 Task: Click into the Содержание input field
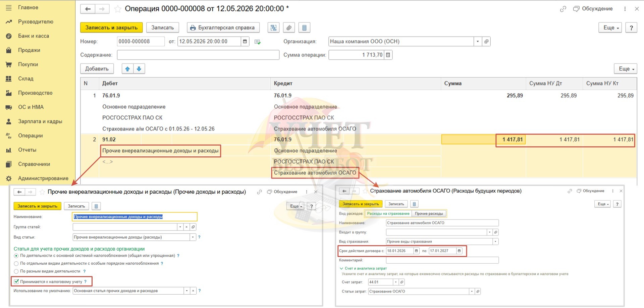198,55
